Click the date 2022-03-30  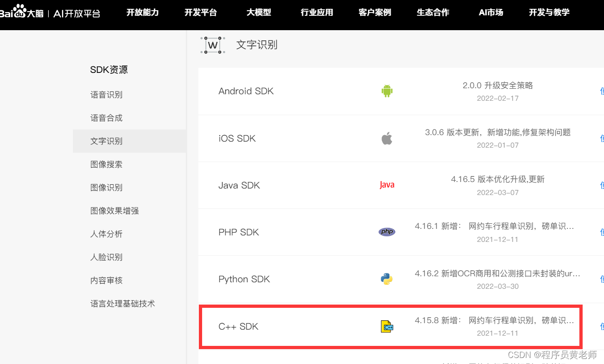[498, 286]
